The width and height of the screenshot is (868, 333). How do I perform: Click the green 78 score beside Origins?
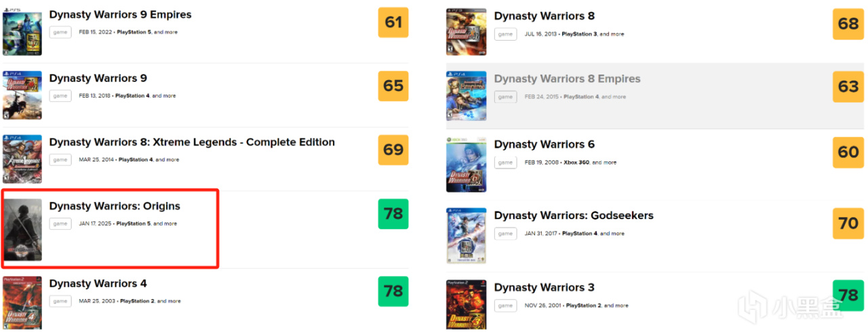393,214
